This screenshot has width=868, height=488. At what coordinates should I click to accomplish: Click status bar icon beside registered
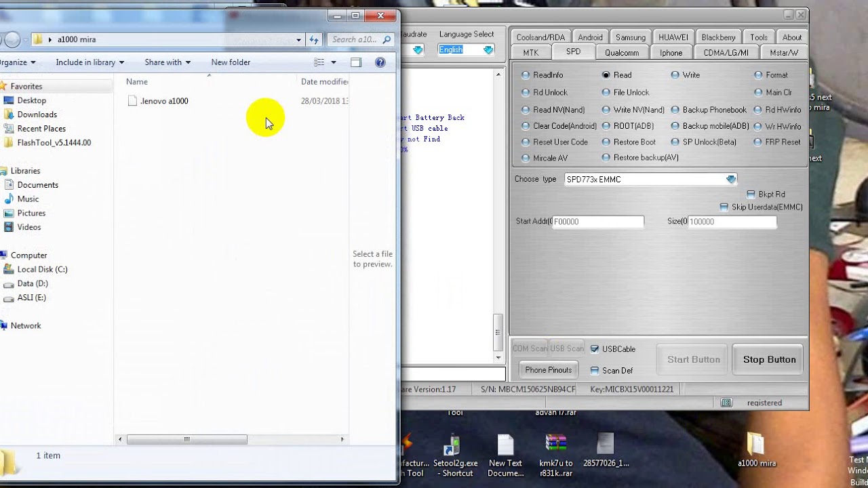pos(726,403)
